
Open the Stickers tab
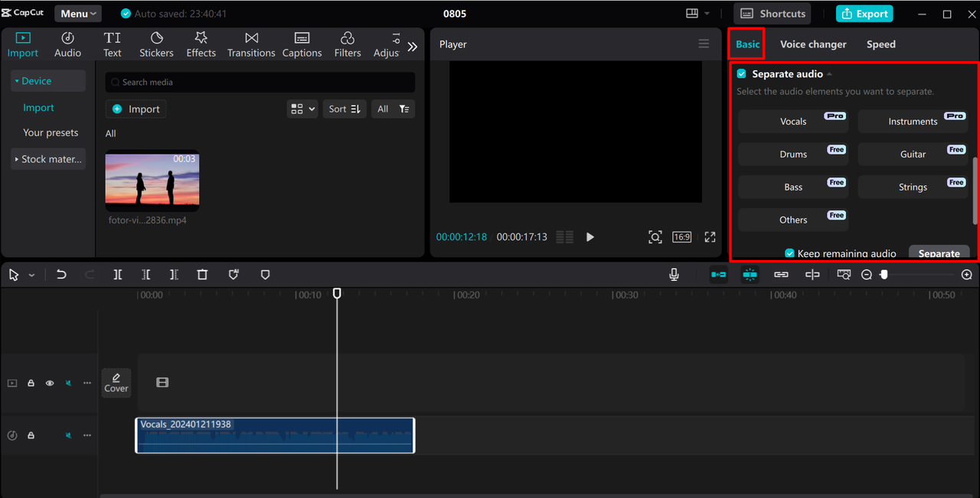point(156,44)
